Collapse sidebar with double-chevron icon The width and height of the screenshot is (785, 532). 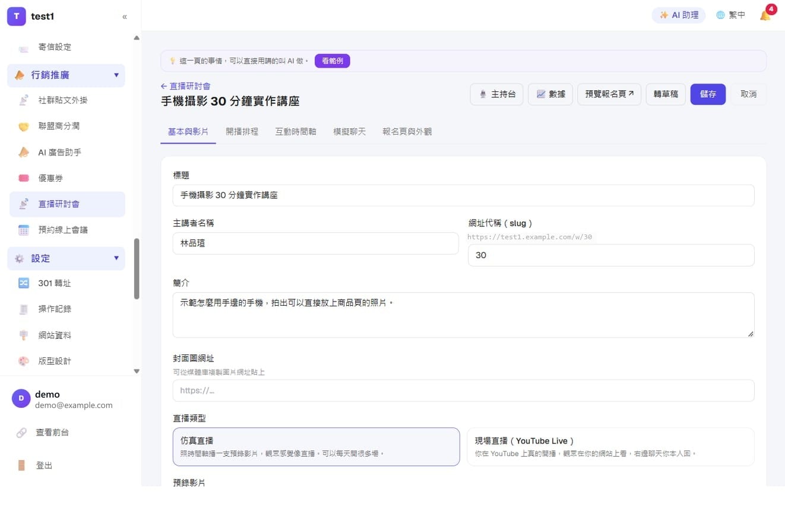pos(125,17)
